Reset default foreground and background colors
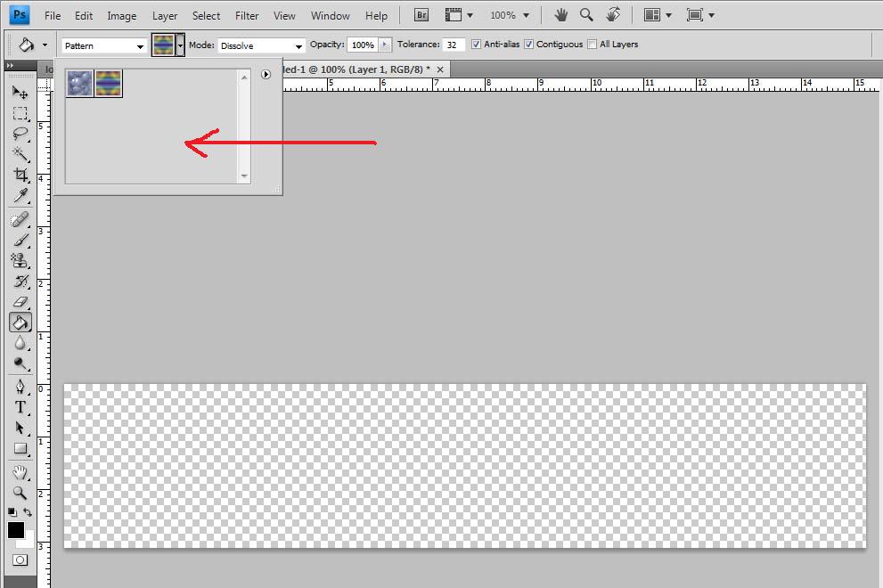Screen dimensions: 883x588 click(x=12, y=512)
